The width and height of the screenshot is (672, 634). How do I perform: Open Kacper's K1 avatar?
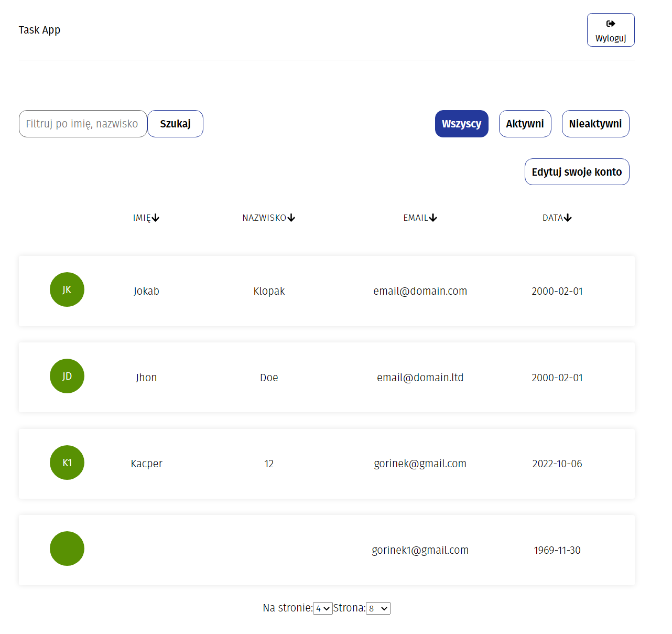click(x=67, y=462)
